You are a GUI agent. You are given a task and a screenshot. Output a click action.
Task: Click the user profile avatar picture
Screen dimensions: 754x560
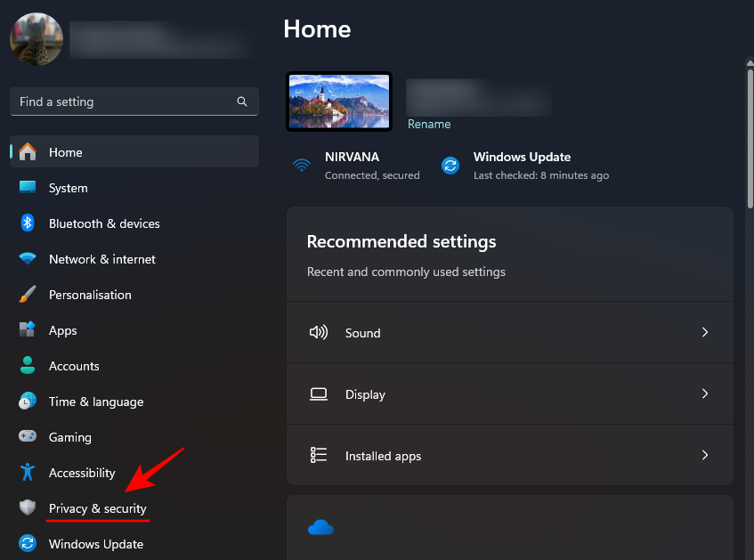point(36,39)
